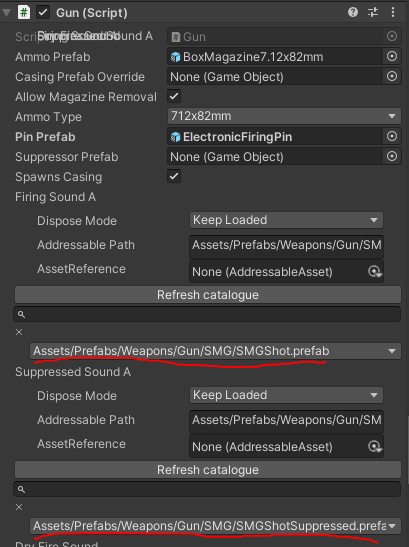
Task: Open object picker for Casing Prefab Override
Action: tap(392, 76)
